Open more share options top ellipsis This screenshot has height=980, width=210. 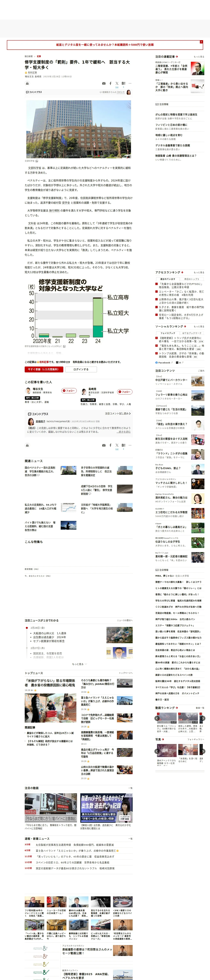pos(130,83)
